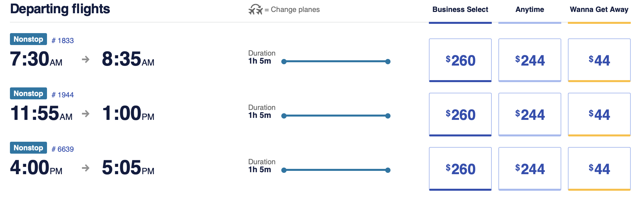
Task: Select $260 Business Select fare for 7:30 AM flight
Action: pyautogui.click(x=460, y=60)
